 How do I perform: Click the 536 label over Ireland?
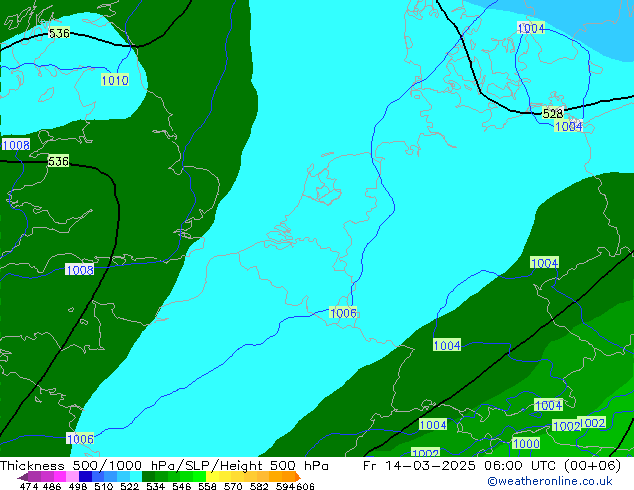point(58,161)
